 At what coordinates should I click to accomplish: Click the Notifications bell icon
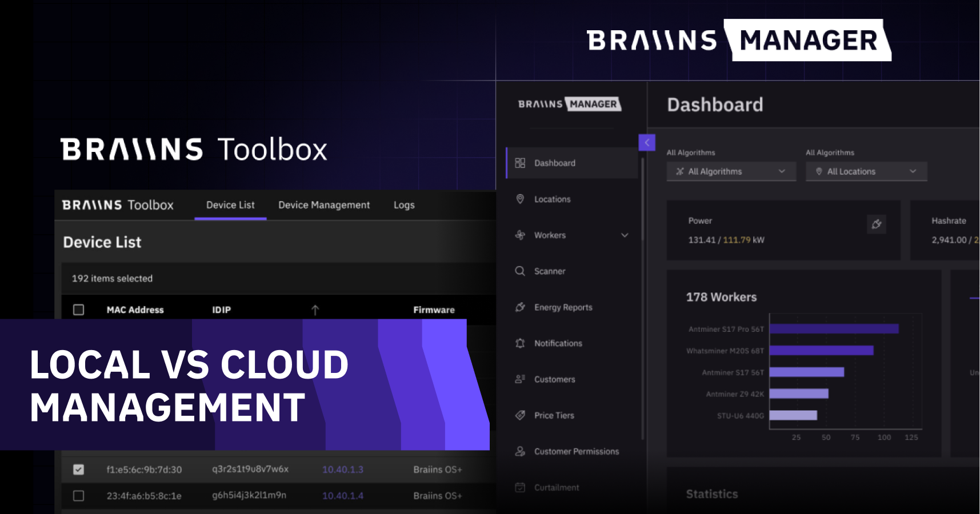tap(520, 343)
